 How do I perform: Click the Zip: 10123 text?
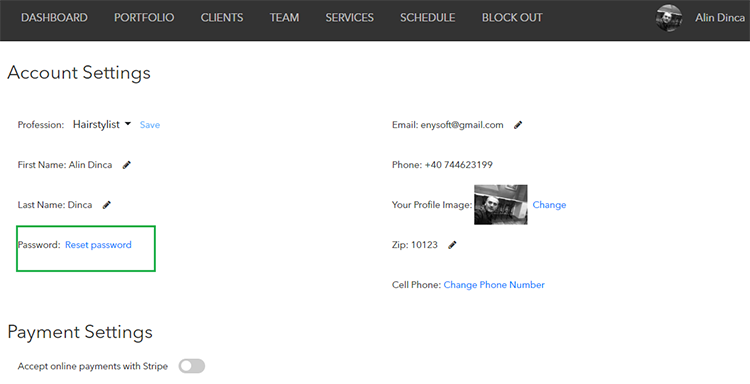[415, 245]
